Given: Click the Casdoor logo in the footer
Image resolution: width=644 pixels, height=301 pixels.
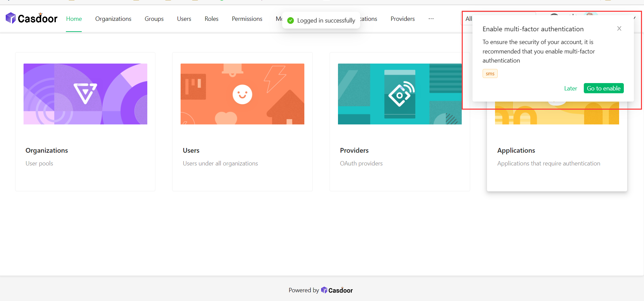Looking at the screenshot, I should (x=337, y=290).
